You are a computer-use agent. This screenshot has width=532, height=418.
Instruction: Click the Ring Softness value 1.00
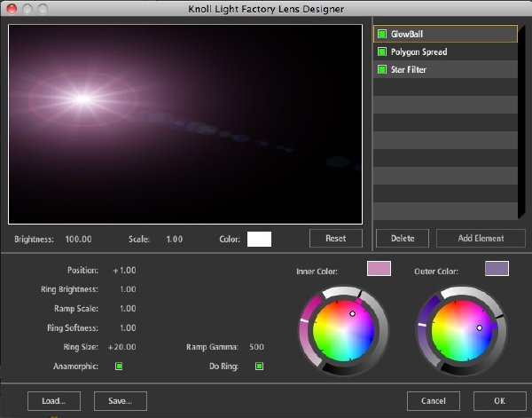(x=128, y=328)
